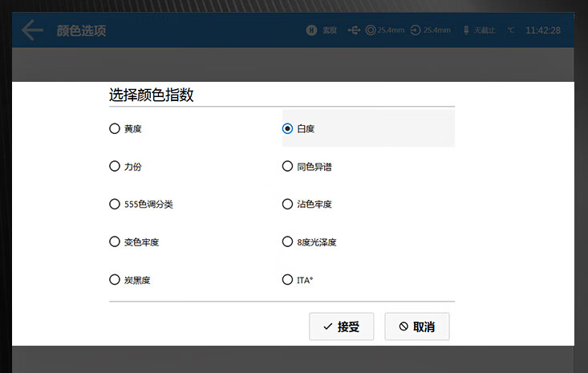The image size is (588, 373).
Task: Select 变色牢度 as color index
Action: (115, 241)
